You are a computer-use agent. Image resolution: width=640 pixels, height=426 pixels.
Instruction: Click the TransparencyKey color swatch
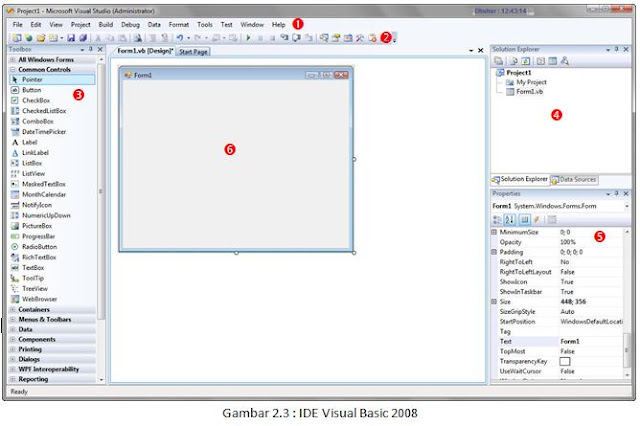pyautogui.click(x=565, y=361)
